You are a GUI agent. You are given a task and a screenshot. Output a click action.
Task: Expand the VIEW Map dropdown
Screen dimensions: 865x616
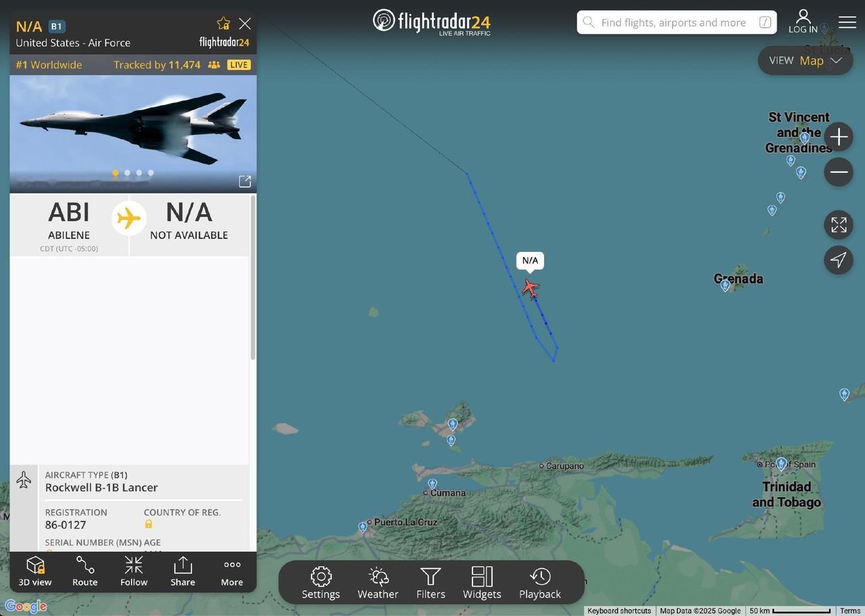[806, 60]
